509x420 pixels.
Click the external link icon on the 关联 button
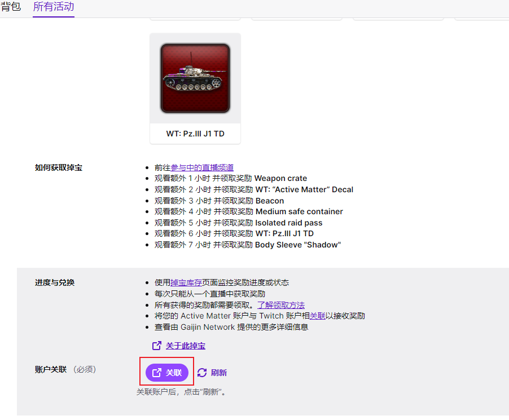coord(156,373)
